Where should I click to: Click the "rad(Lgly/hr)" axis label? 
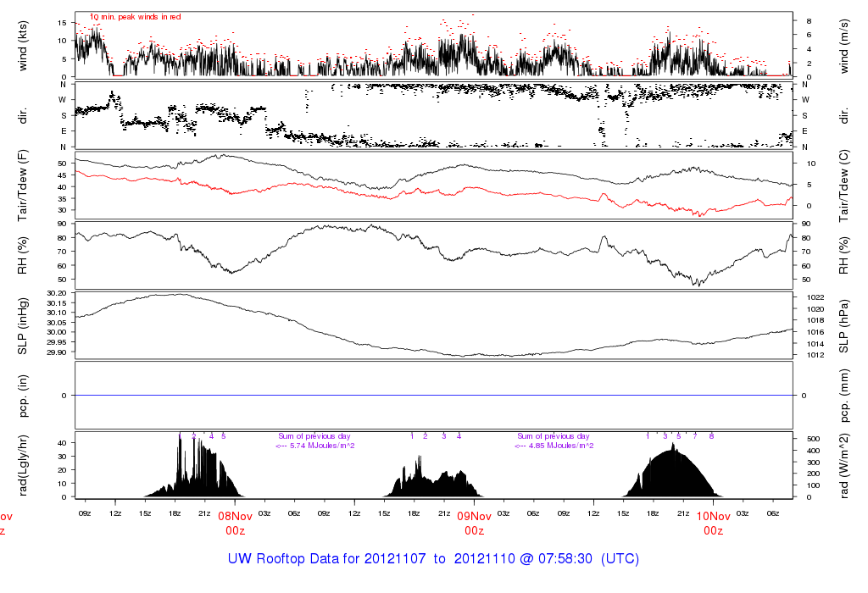(23, 465)
